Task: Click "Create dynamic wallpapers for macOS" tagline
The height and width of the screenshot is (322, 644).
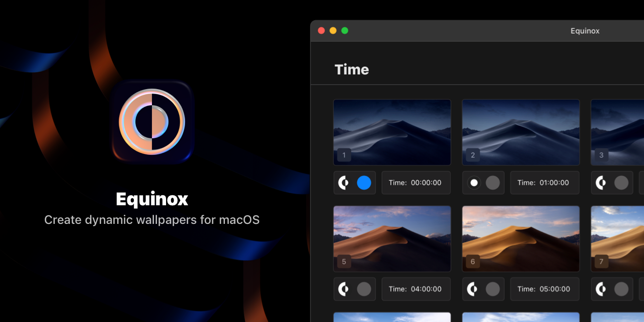Action: coord(152,220)
